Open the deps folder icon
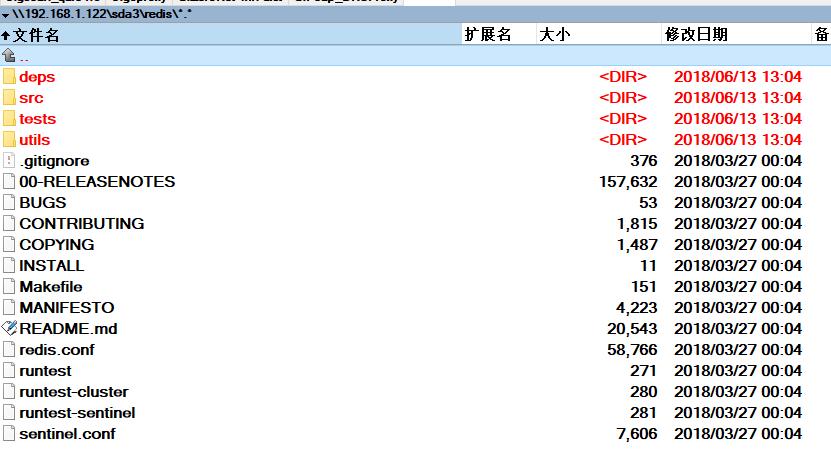 pyautogui.click(x=9, y=76)
